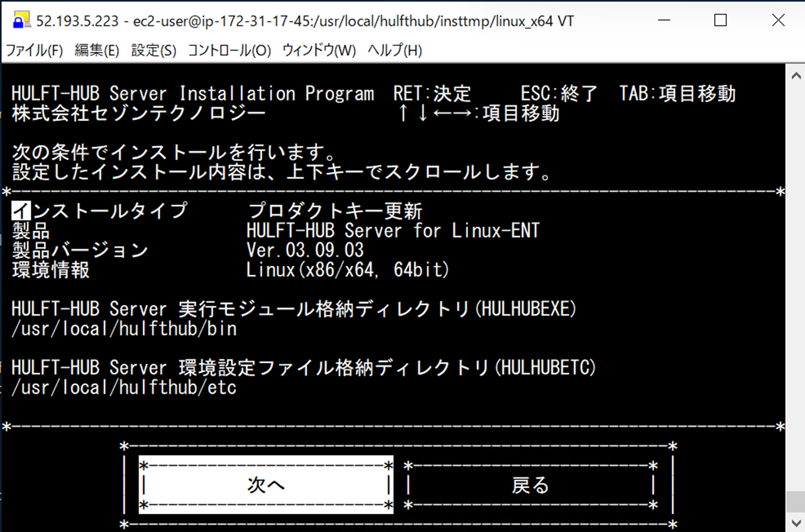
Task: Open the 設定(S) menu
Action: click(x=154, y=51)
